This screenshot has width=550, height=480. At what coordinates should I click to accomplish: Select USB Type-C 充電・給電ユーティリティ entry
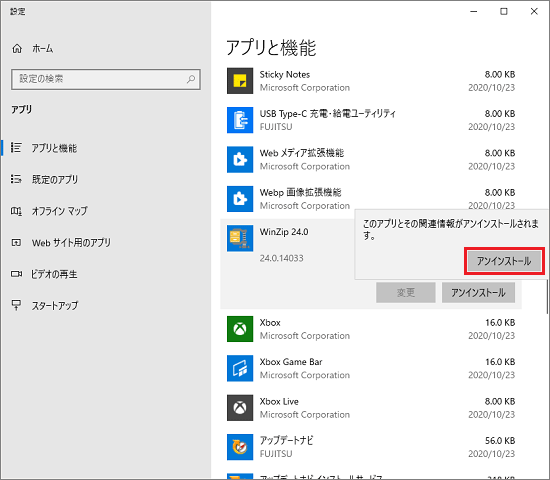[328, 114]
